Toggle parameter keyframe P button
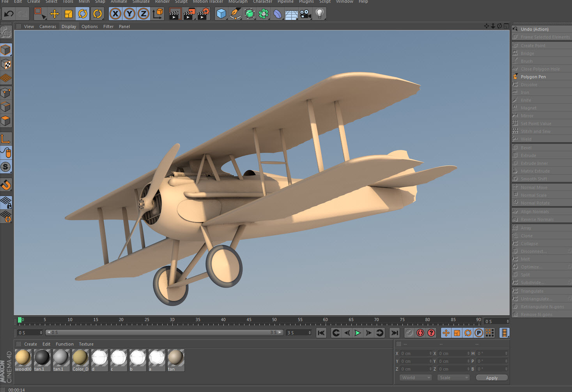 click(479, 333)
